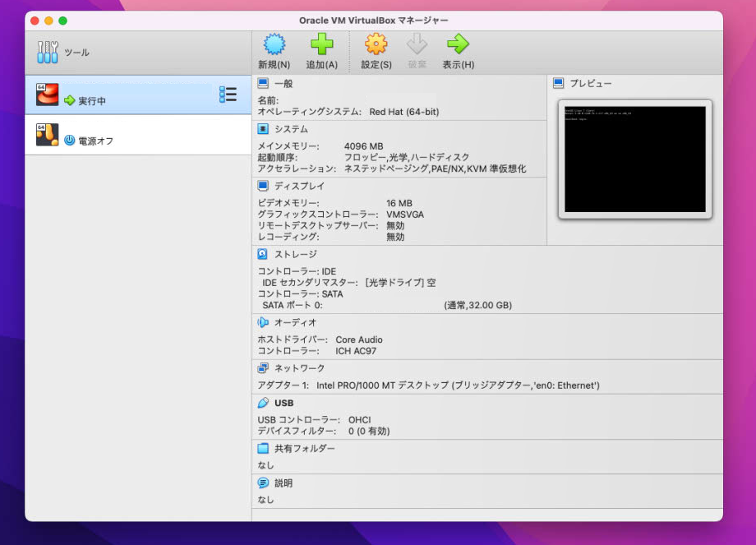Viewport: 756px width, 545px height.
Task: Click the red close window button
Action: click(35, 21)
